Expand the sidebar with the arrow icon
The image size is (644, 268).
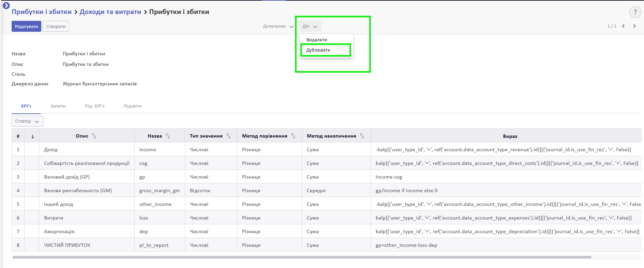click(x=6, y=5)
